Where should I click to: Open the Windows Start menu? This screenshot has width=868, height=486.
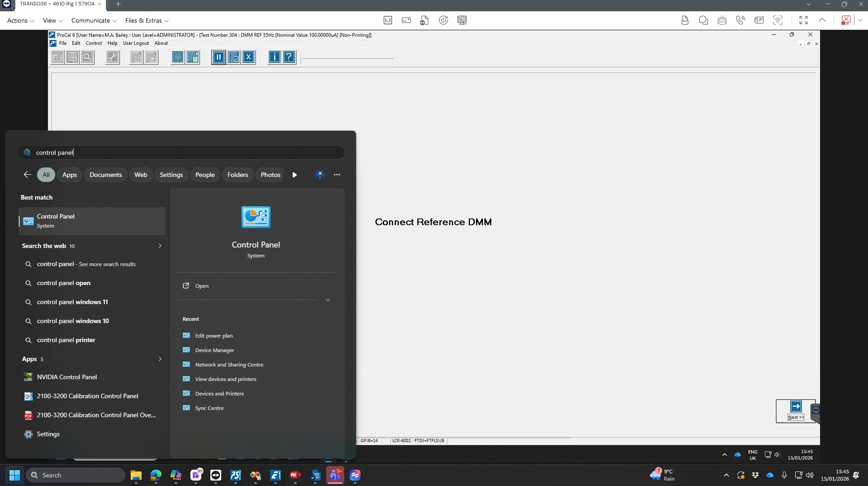point(14,475)
